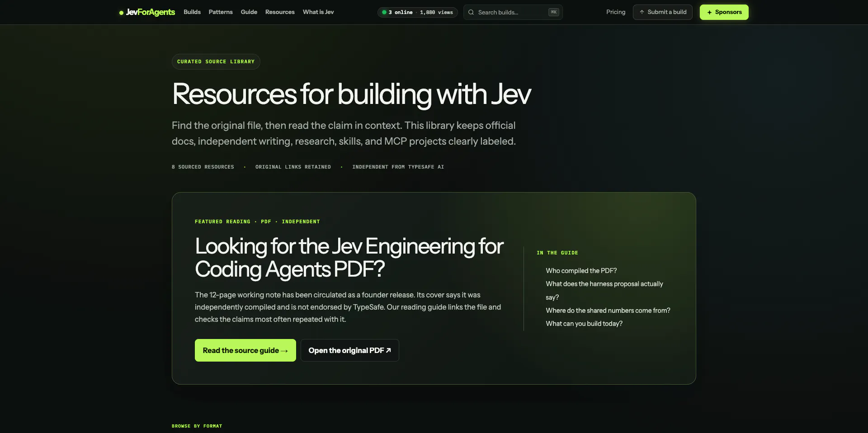Click the Submit a build button
Viewport: 868px width, 433px height.
663,12
